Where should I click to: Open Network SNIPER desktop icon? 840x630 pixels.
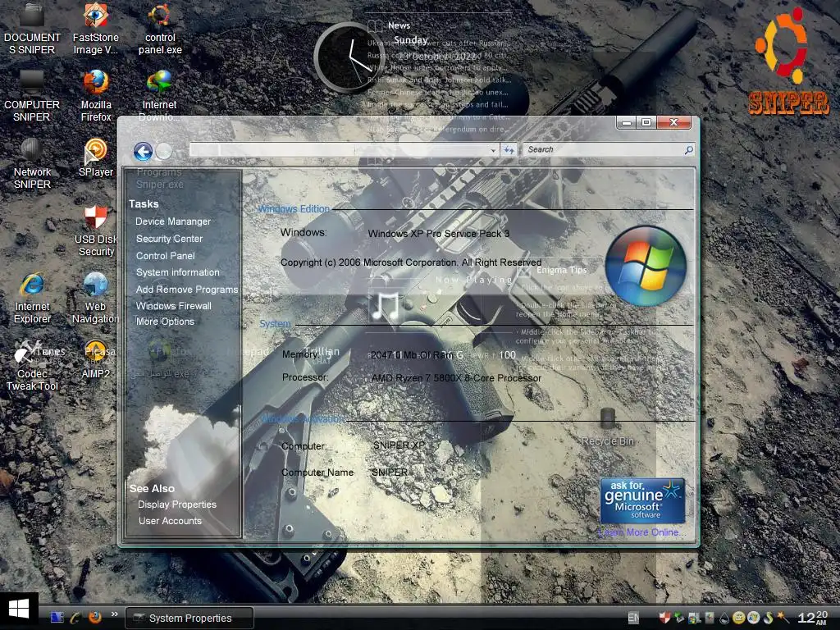pyautogui.click(x=32, y=163)
